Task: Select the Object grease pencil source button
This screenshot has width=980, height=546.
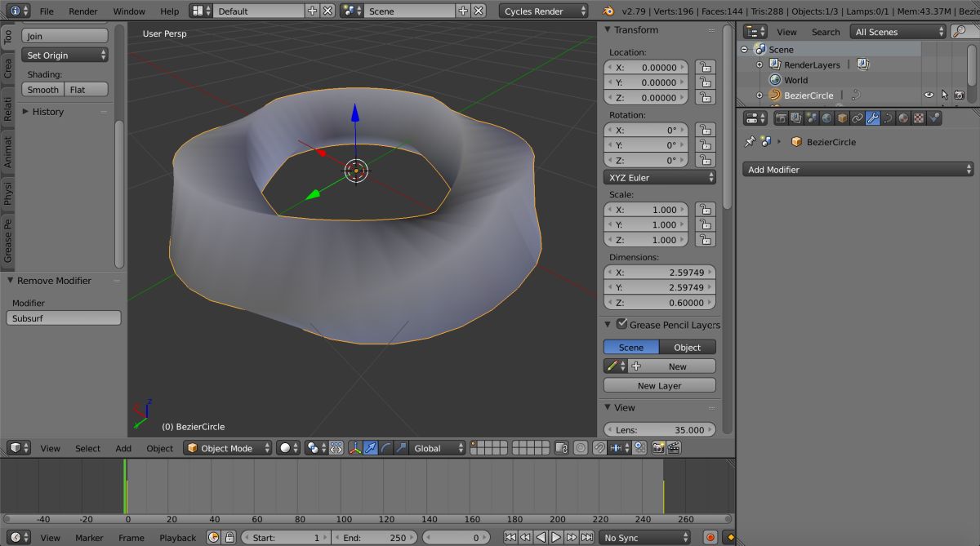Action: pyautogui.click(x=688, y=347)
